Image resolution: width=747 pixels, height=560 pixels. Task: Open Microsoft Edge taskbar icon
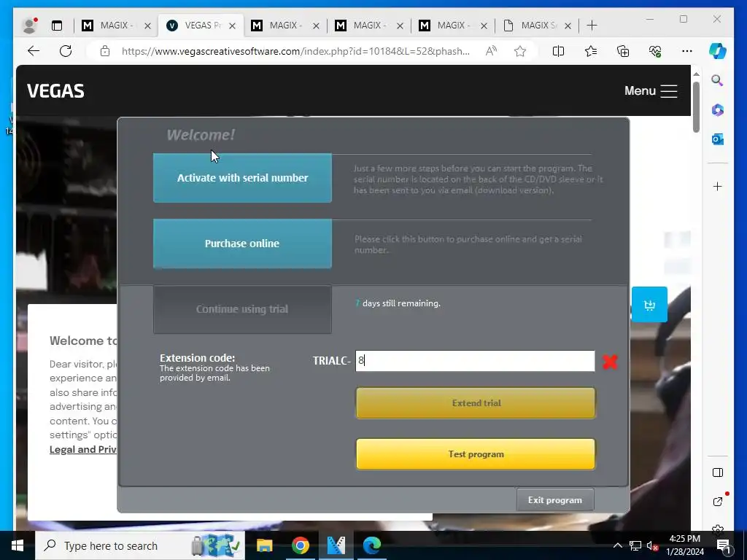click(372, 545)
